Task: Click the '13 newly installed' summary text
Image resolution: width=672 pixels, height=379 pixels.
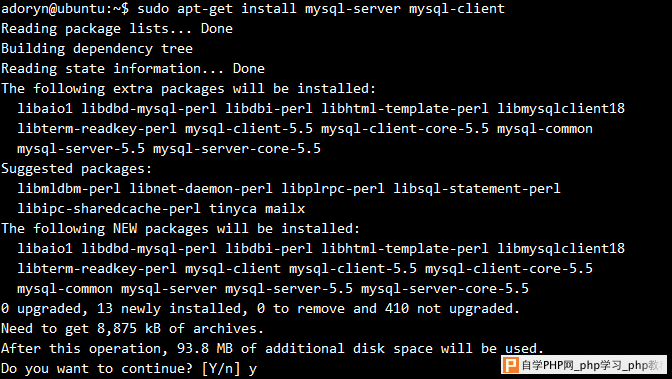Action: point(172,309)
